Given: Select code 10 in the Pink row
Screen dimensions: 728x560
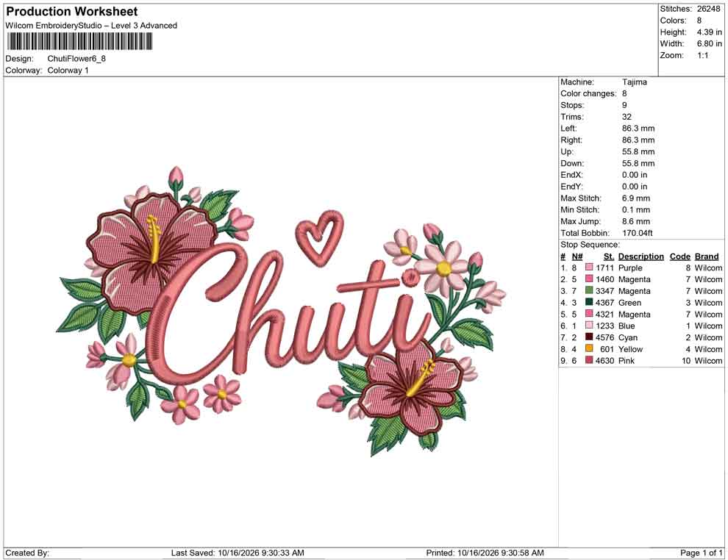Looking at the screenshot, I should click(x=686, y=361).
